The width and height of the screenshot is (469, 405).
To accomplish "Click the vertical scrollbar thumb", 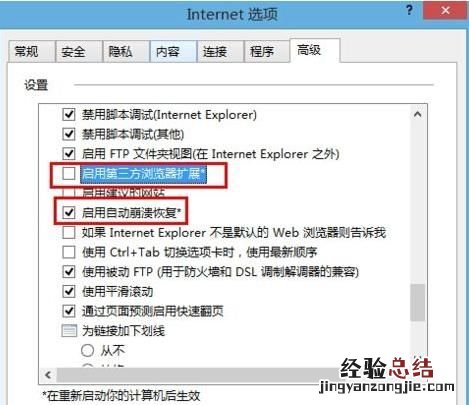I will coord(417,303).
